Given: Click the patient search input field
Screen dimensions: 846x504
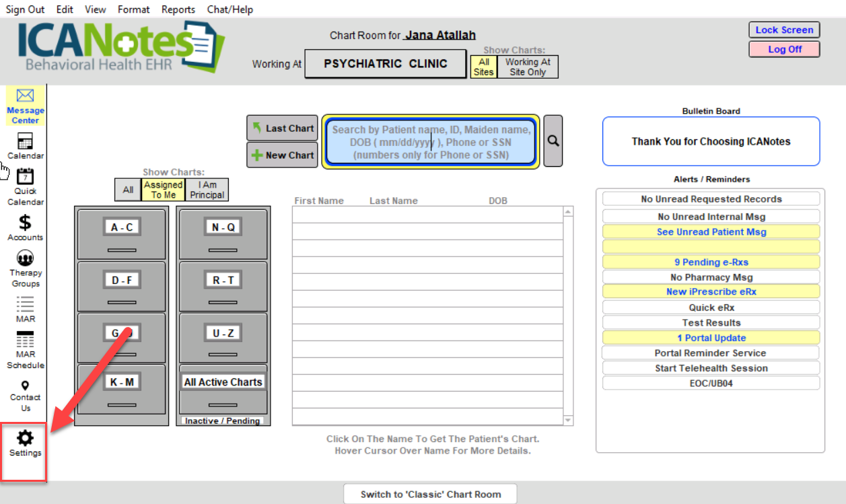Looking at the screenshot, I should point(431,141).
